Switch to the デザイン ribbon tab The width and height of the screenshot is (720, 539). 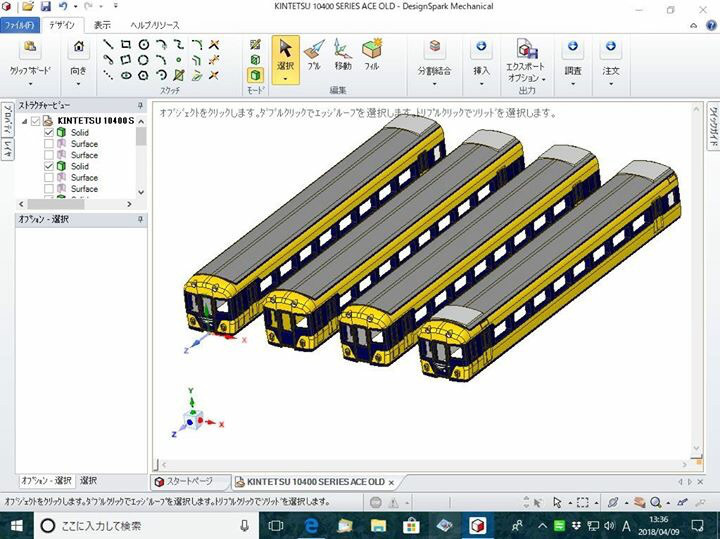pyautogui.click(x=62, y=25)
